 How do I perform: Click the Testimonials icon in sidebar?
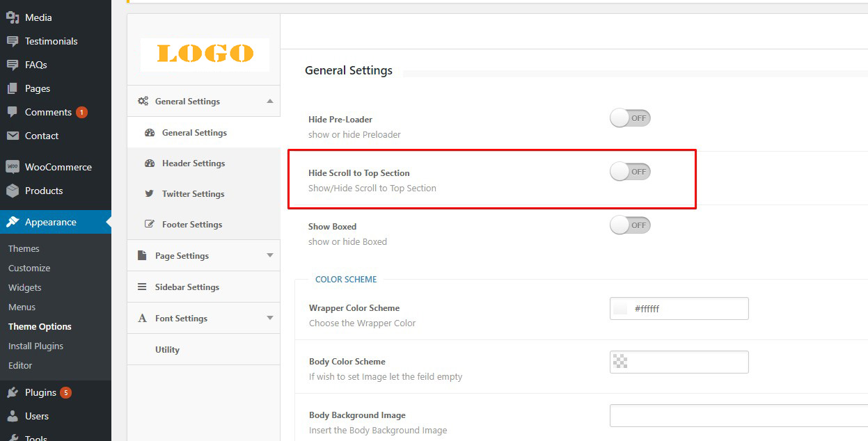click(x=13, y=41)
